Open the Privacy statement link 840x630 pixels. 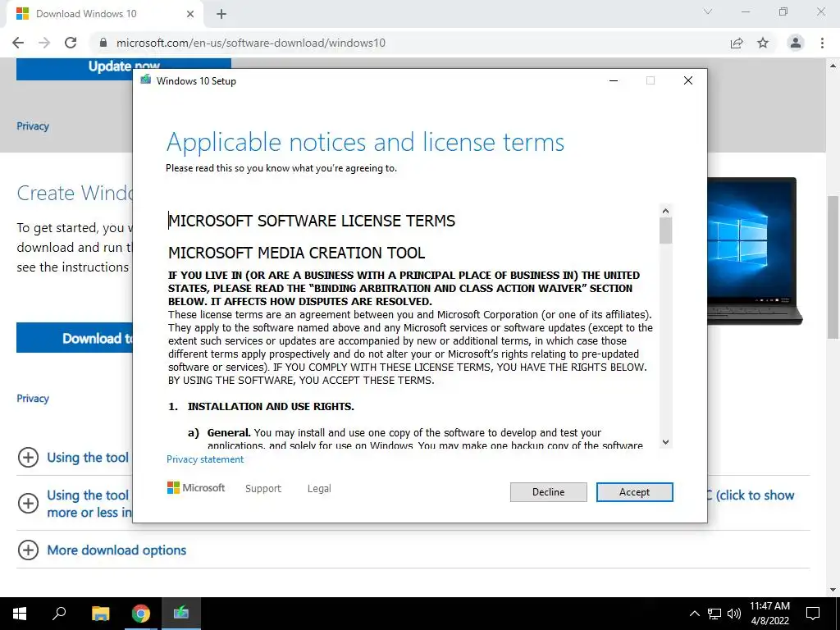point(204,459)
